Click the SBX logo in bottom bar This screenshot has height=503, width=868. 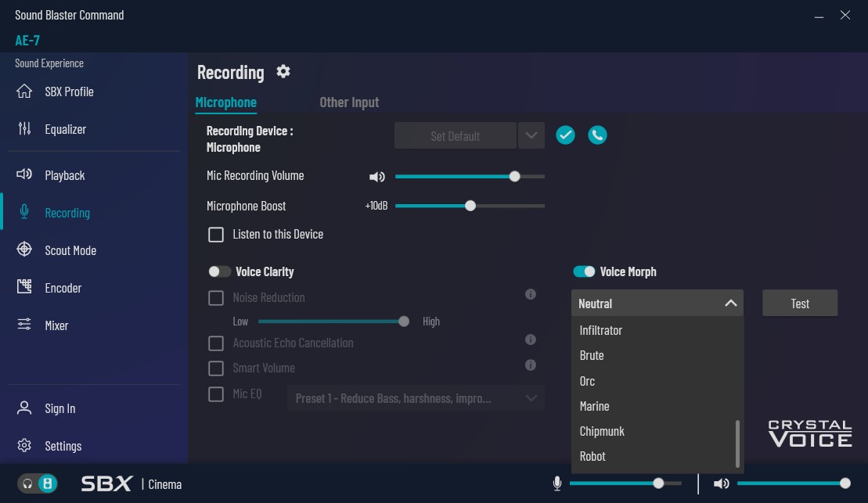tap(107, 483)
